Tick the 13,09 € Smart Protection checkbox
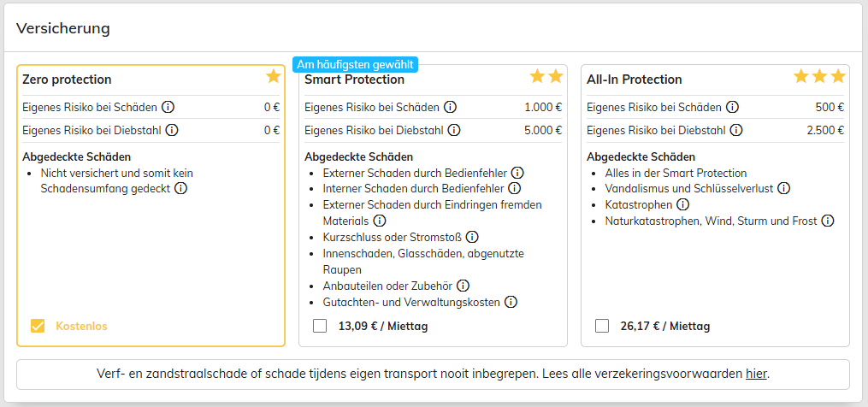Viewport: 868px width, 407px height. [320, 326]
